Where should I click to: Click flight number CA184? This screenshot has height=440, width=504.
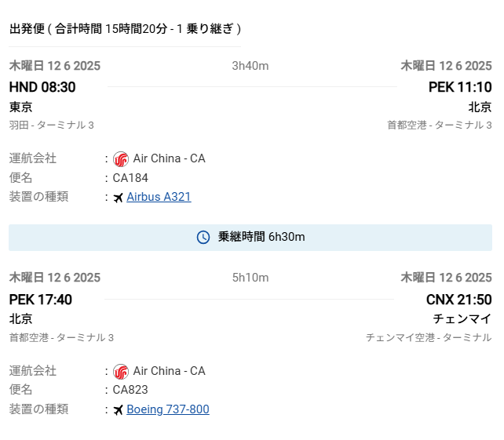pyautogui.click(x=130, y=178)
